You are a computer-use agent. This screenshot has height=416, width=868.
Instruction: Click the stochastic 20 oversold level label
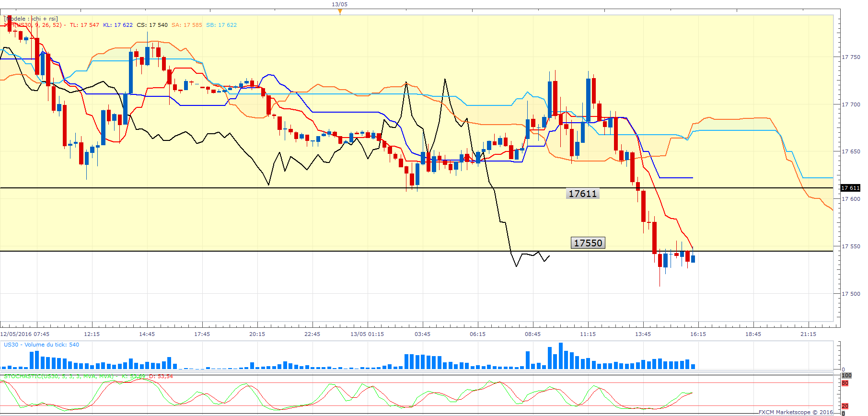(845, 406)
